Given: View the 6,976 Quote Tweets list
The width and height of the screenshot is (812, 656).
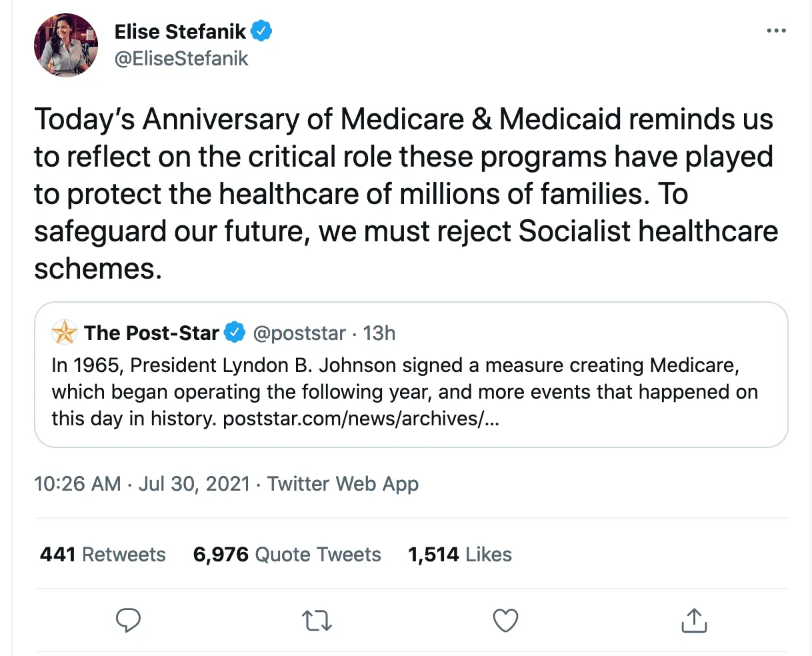Looking at the screenshot, I should [x=287, y=554].
